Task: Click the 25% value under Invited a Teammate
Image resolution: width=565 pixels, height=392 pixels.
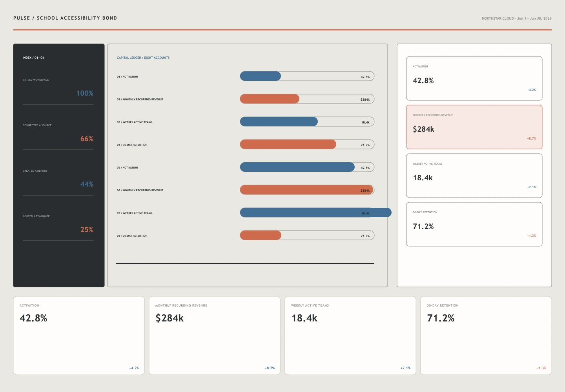Action: pos(87,230)
